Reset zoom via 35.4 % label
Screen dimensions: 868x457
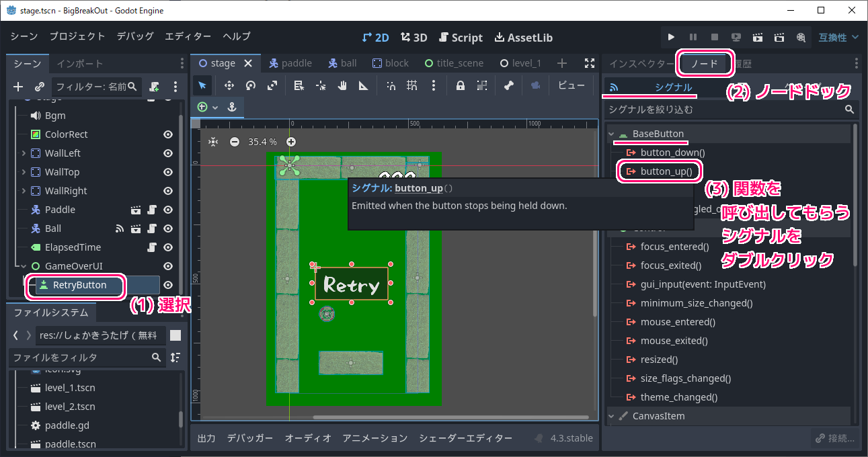pyautogui.click(x=263, y=142)
